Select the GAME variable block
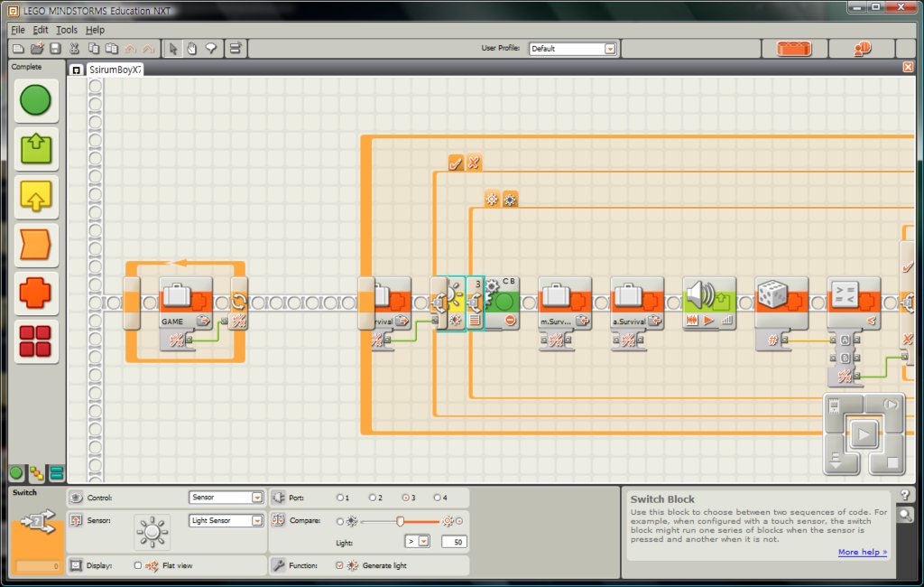Image resolution: width=924 pixels, height=587 pixels. [x=186, y=303]
